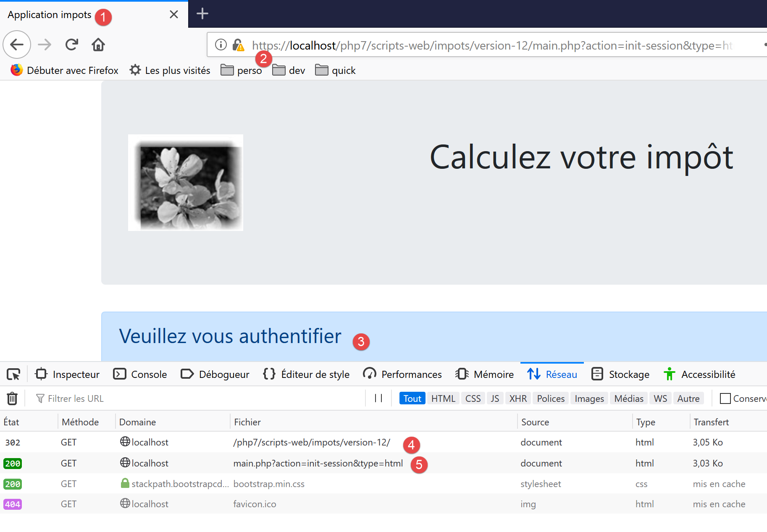Image resolution: width=767 pixels, height=532 pixels.
Task: Open the perso bookmarks folder
Action: [x=242, y=71]
